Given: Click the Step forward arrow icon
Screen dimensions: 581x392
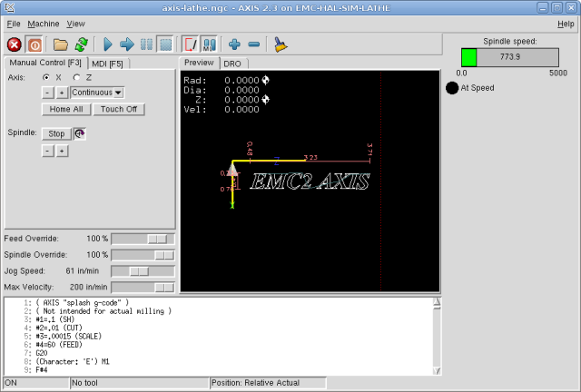Looking at the screenshot, I should [x=126, y=44].
